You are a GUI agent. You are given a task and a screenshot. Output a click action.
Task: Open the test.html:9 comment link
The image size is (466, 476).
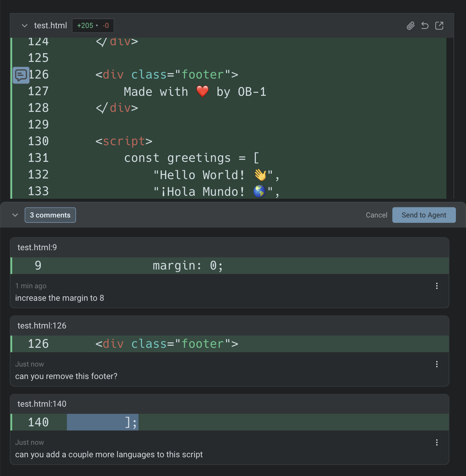click(37, 248)
